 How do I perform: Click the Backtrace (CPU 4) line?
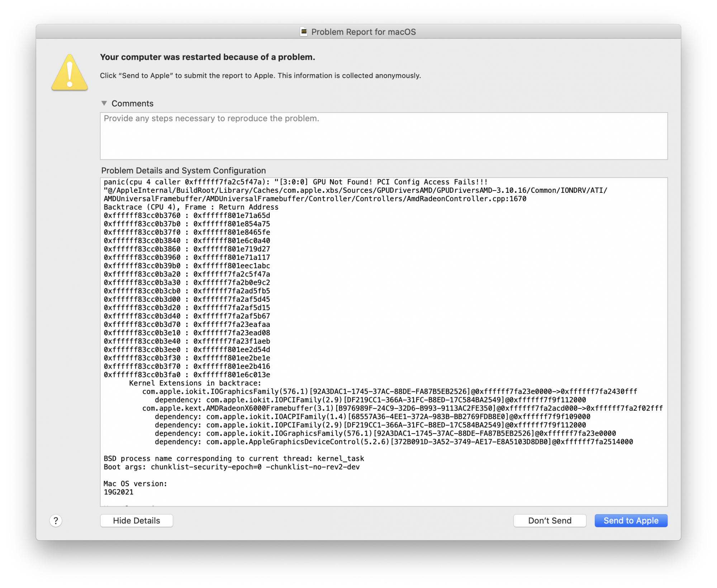(x=191, y=207)
